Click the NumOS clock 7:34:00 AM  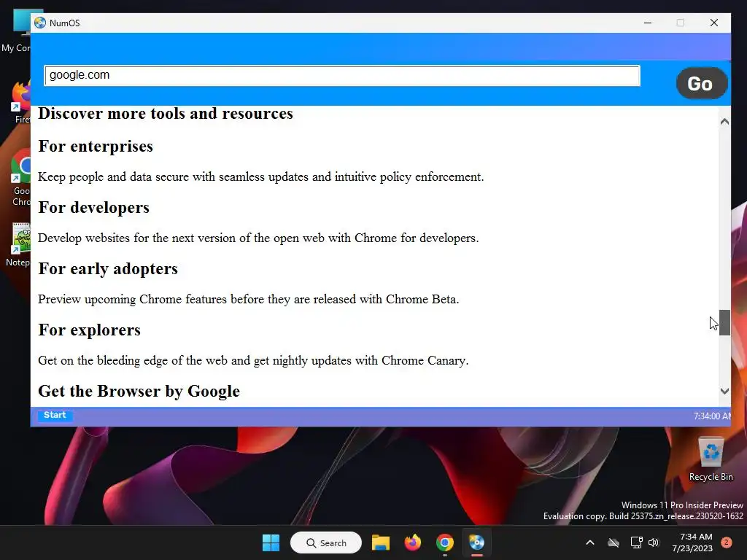[712, 416]
